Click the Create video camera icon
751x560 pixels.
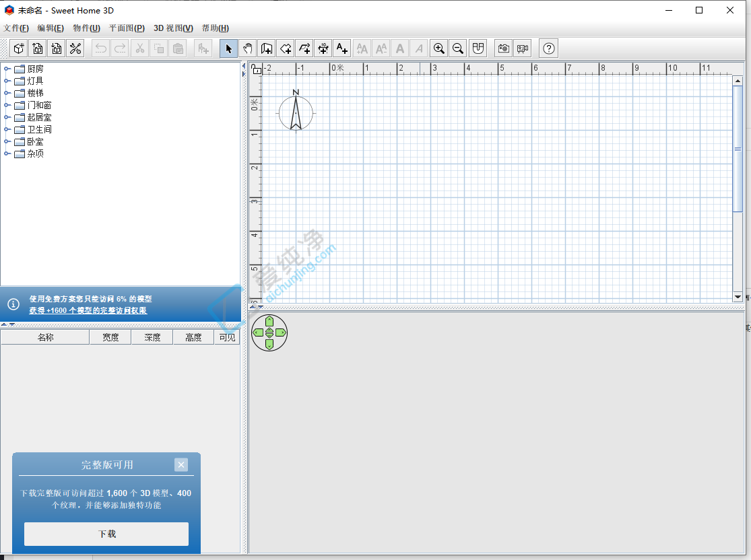tap(523, 48)
